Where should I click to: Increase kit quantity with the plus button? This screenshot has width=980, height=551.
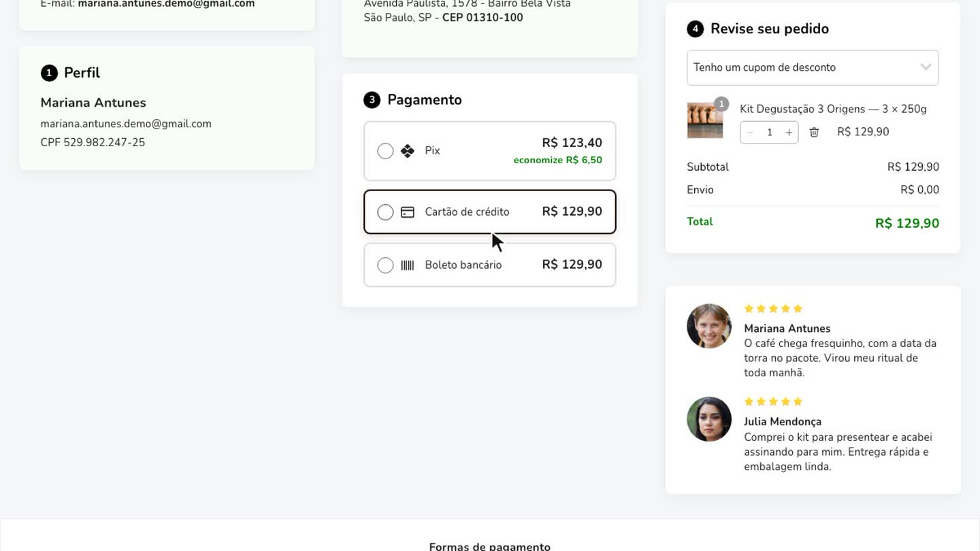789,132
